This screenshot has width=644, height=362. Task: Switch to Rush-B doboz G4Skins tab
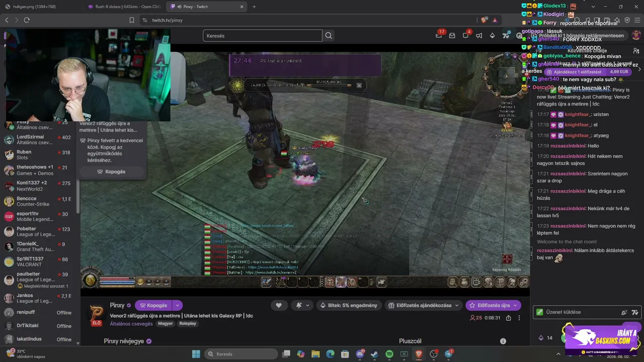click(123, 7)
